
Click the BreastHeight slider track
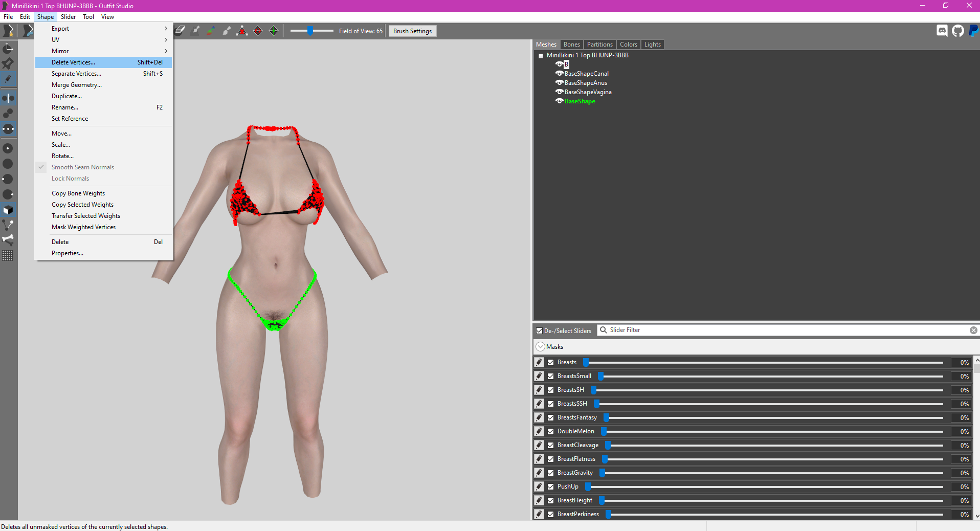pyautogui.click(x=771, y=500)
